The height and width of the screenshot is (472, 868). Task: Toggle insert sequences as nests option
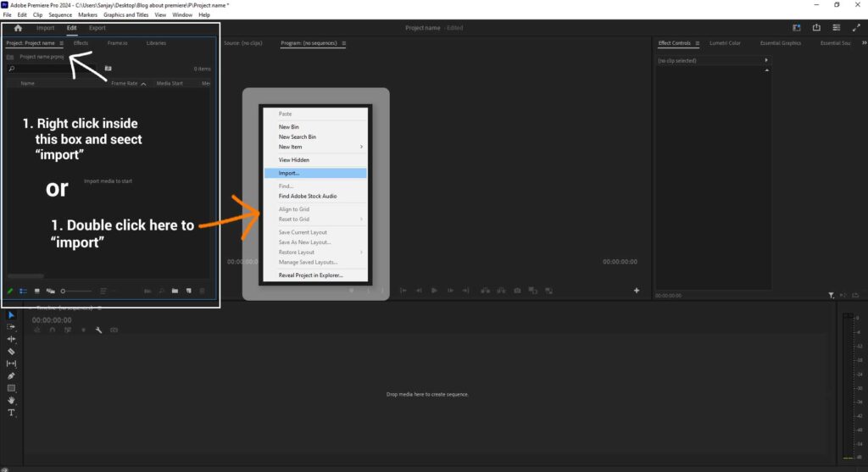[37, 330]
